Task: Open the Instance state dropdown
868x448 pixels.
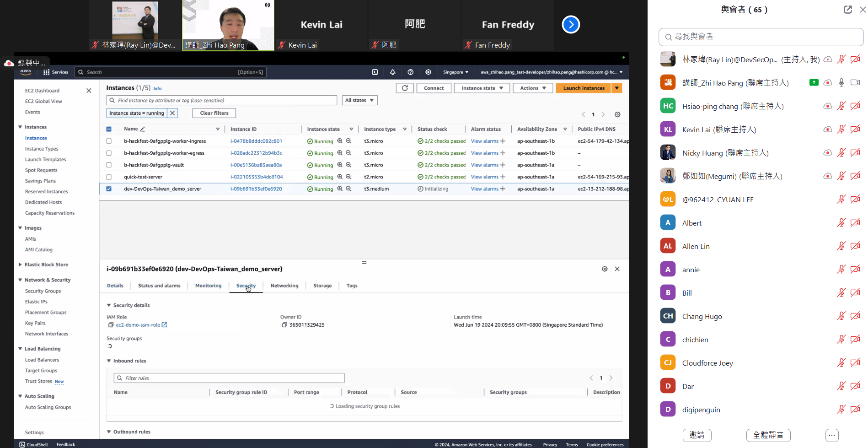Action: point(482,88)
